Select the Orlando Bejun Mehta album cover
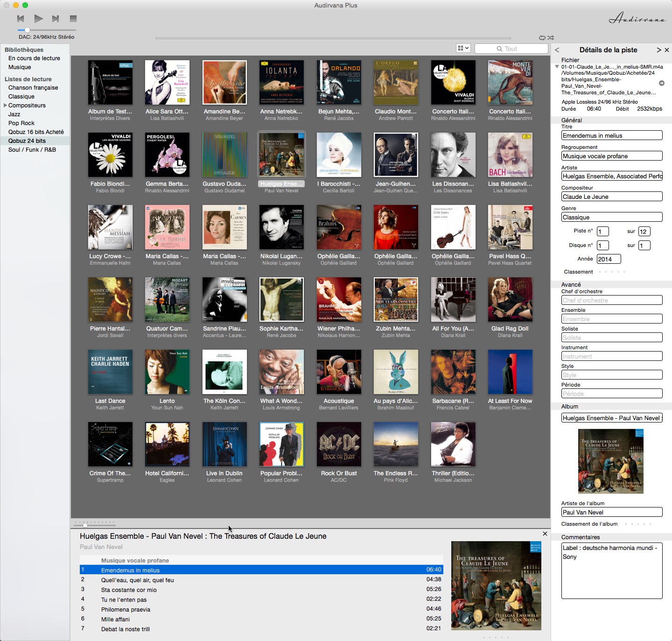Screen dimensions: 672x641 (x=339, y=82)
